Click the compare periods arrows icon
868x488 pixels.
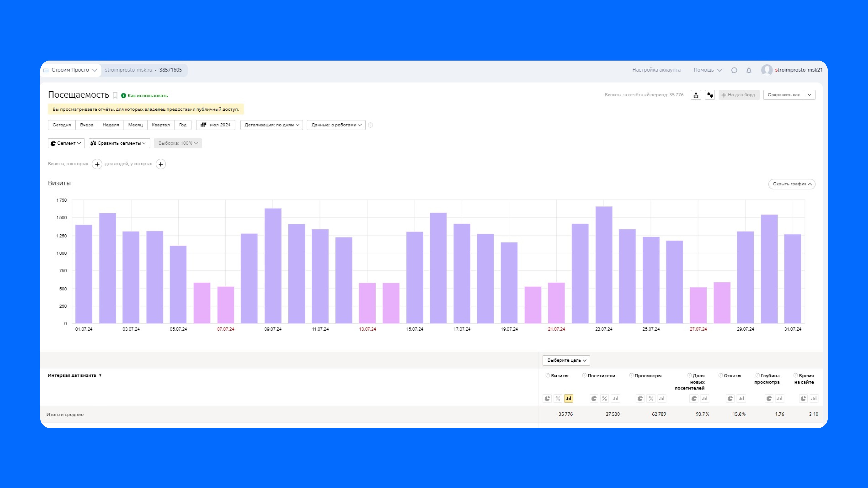710,95
